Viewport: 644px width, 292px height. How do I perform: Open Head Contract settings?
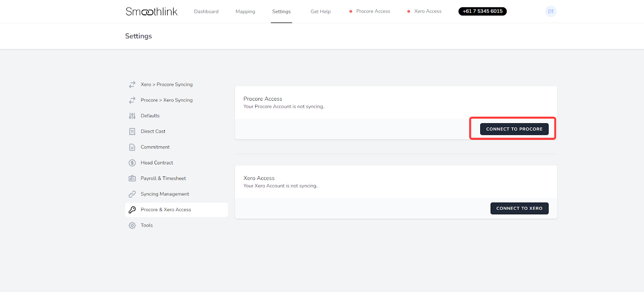click(176, 163)
